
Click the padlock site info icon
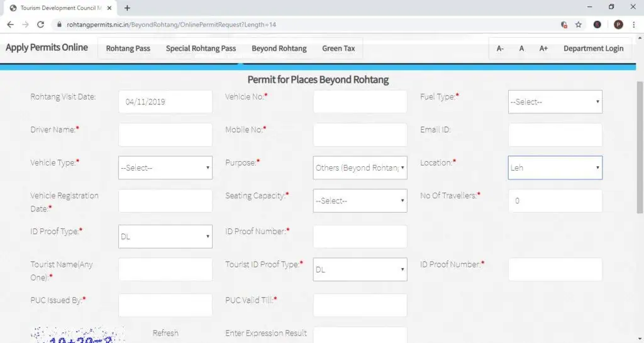[59, 25]
